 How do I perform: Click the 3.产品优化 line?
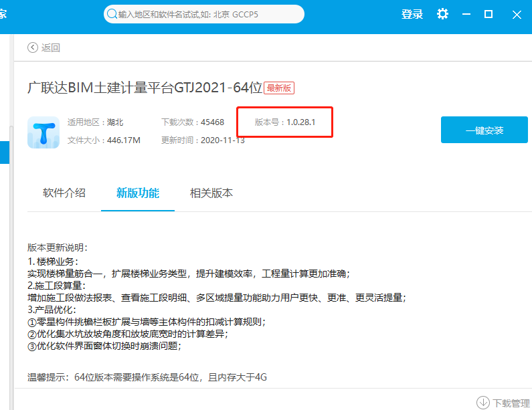coord(52,310)
